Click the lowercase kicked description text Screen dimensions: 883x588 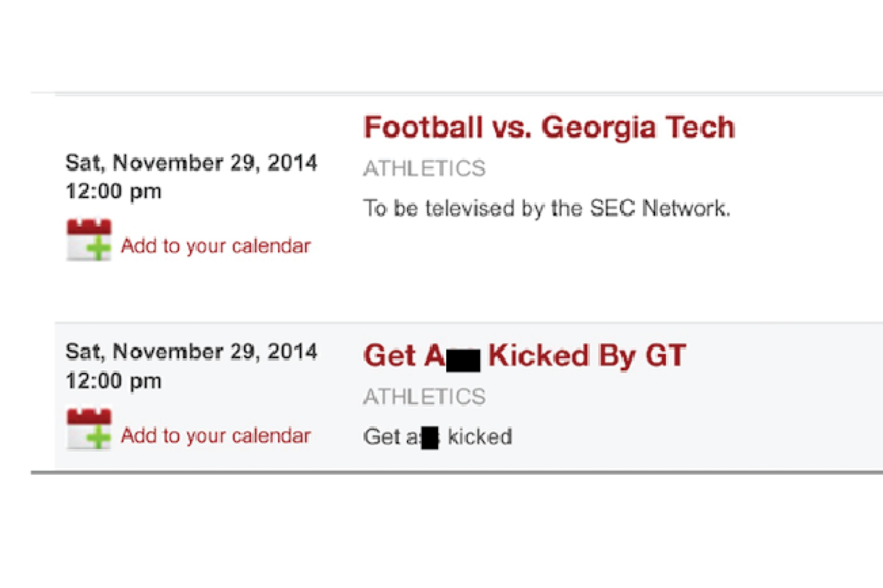tap(480, 436)
